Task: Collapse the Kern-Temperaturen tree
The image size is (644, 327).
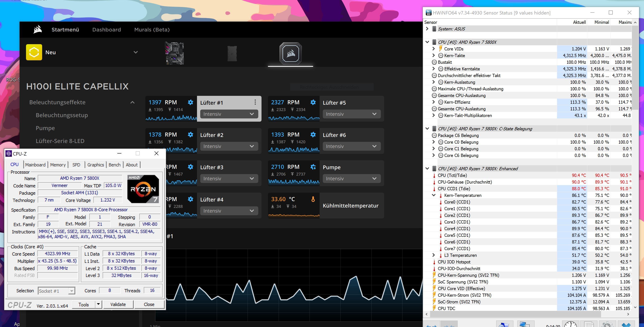Action: point(434,195)
